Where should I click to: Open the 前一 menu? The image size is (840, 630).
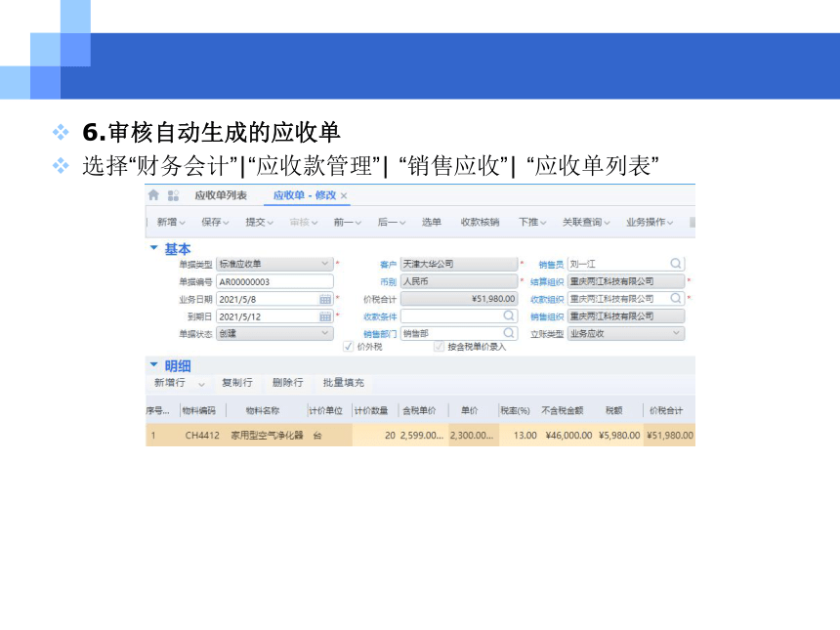pyautogui.click(x=347, y=222)
